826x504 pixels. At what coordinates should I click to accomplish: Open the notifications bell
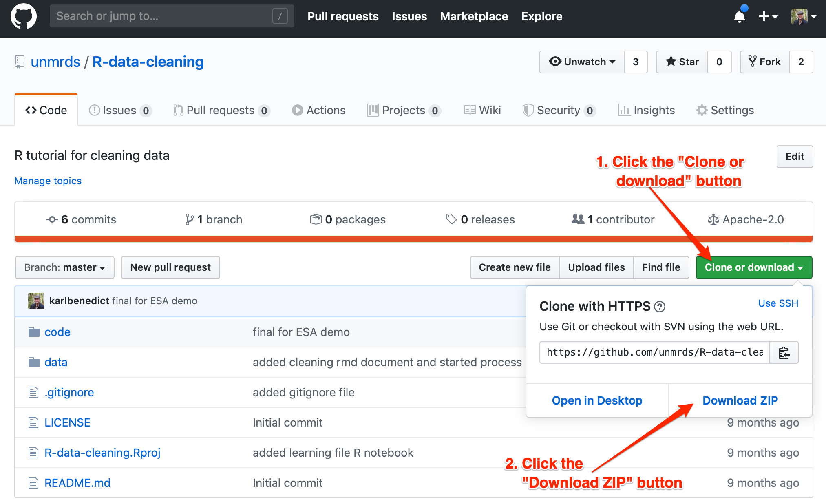tap(739, 17)
